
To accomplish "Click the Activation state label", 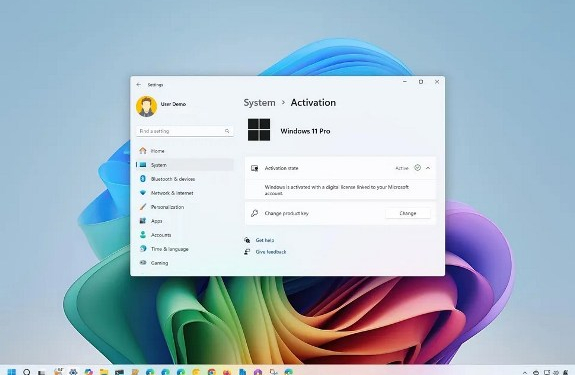I will tap(282, 168).
